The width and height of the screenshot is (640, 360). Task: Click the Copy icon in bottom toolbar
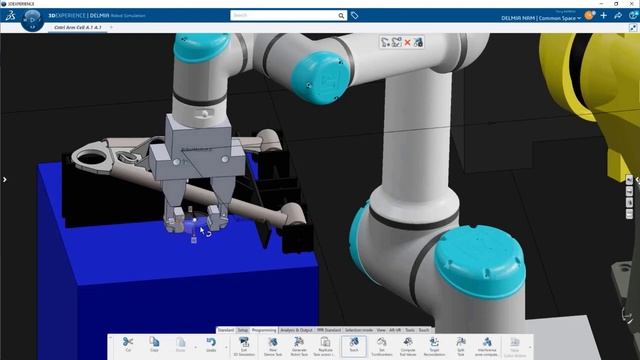point(154,342)
